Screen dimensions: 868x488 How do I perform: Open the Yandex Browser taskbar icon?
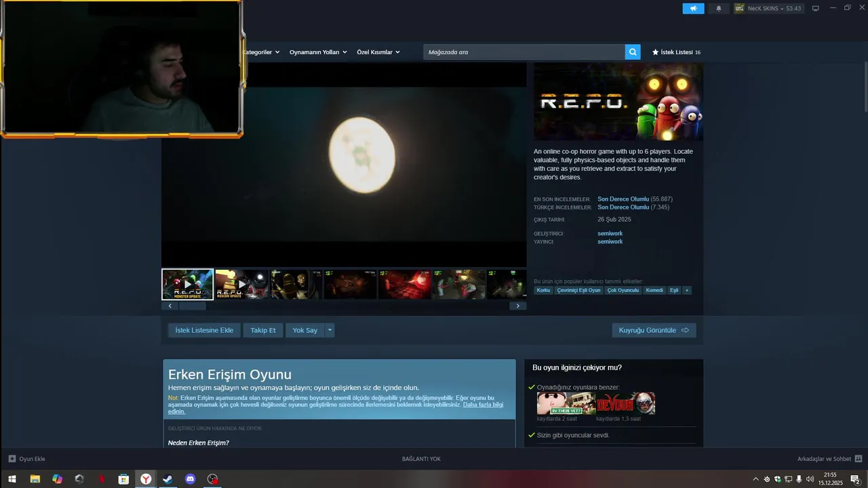146,479
